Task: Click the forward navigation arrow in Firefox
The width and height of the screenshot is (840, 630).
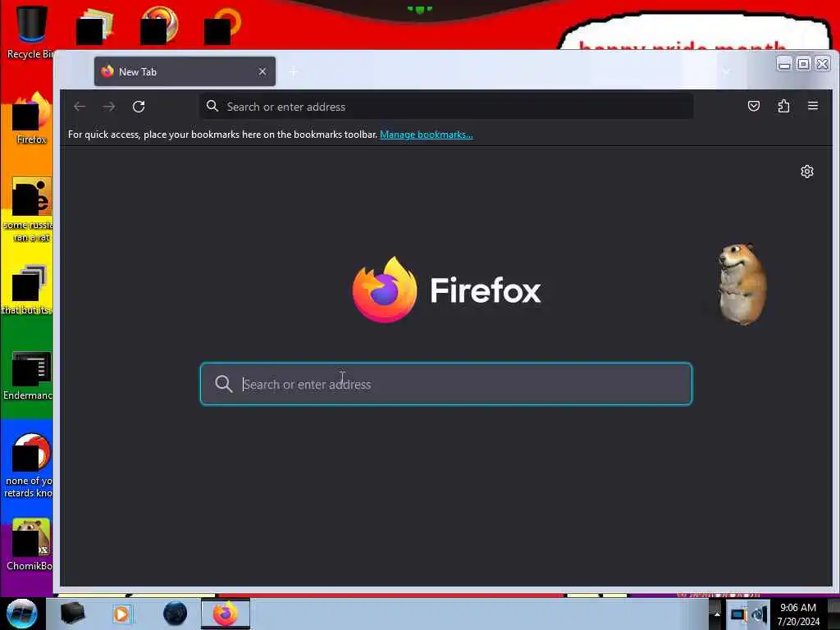Action: (x=109, y=107)
